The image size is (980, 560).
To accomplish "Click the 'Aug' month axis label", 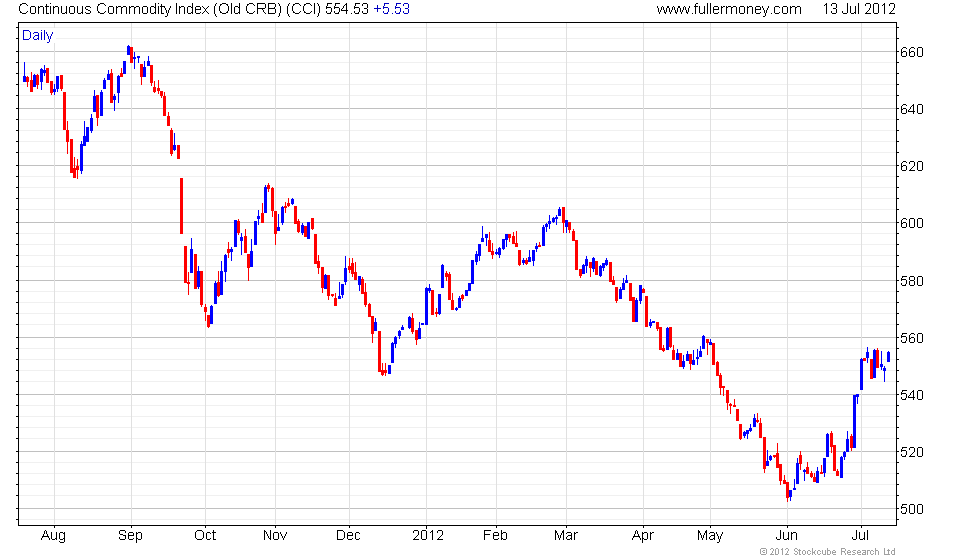I will (53, 536).
